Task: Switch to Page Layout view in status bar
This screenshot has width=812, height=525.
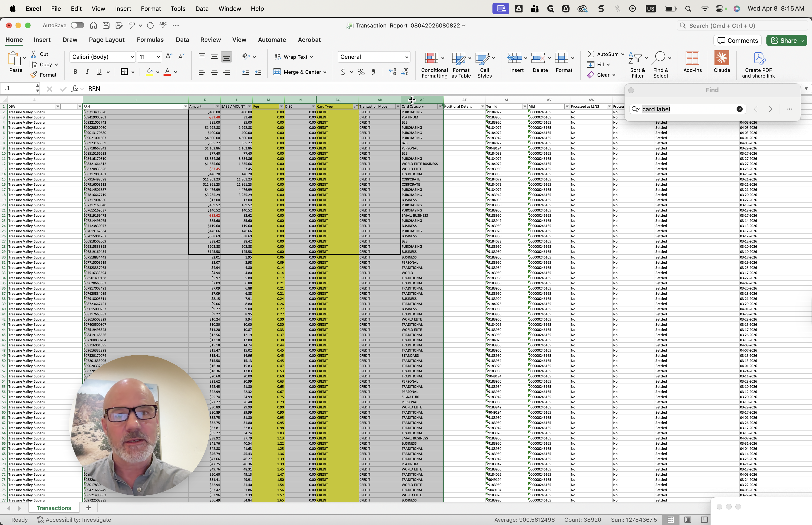Action: 688,520
